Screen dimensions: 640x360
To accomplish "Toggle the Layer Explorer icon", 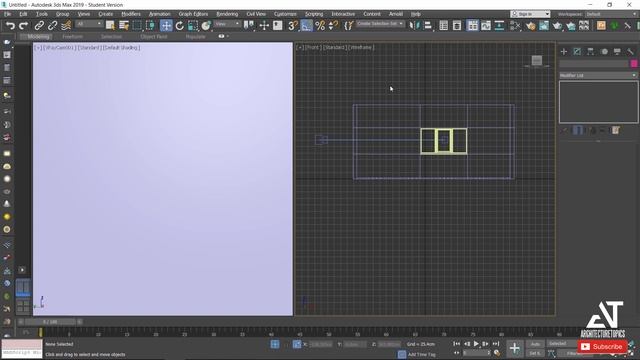I will click(457, 26).
